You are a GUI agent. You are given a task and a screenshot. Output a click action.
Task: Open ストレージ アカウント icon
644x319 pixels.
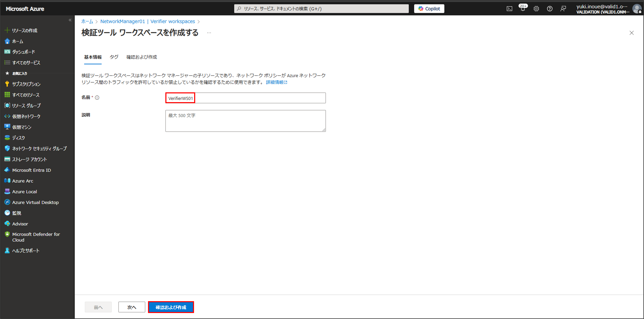click(x=7, y=159)
